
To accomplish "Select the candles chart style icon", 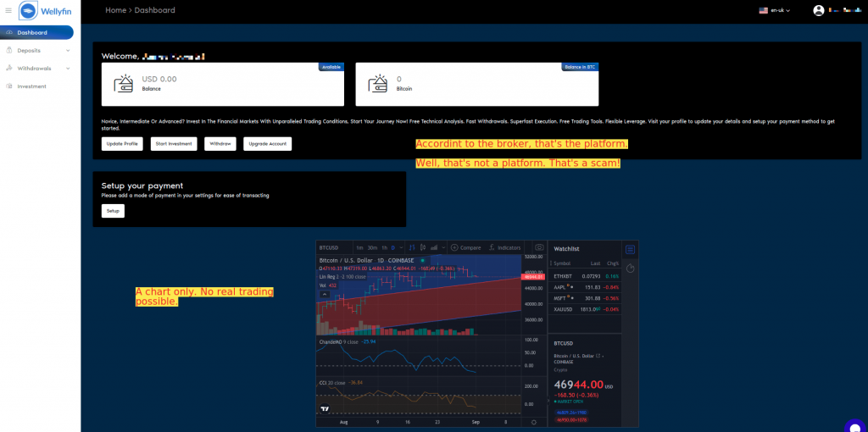I will (x=423, y=248).
